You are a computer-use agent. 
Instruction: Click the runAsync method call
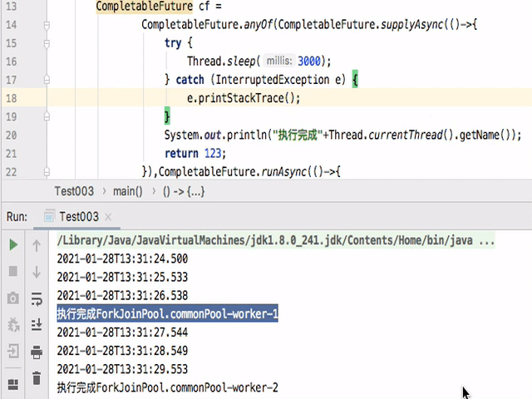[x=283, y=172]
